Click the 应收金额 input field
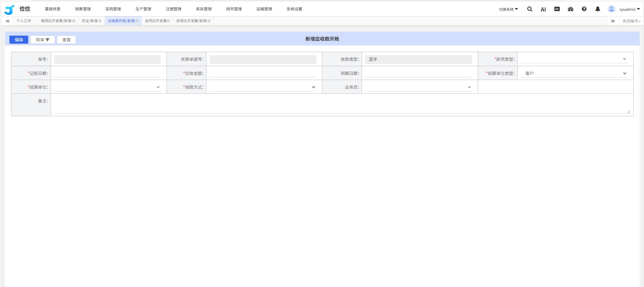644x287 pixels. pos(263,73)
